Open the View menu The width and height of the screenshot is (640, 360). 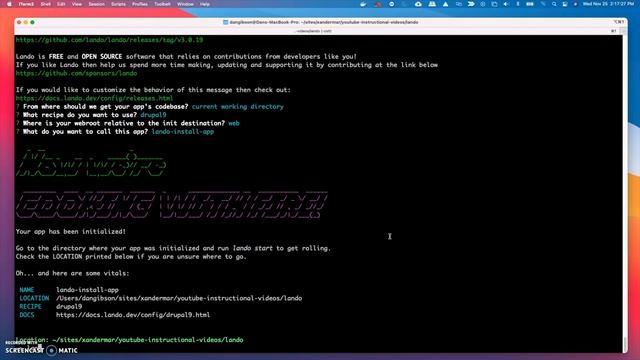coord(77,4)
